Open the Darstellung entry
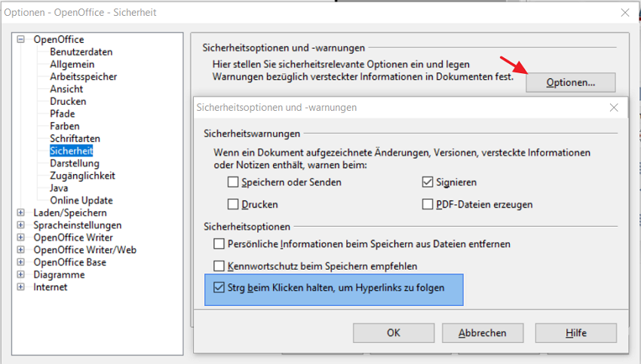Image resolution: width=641 pixels, height=364 pixels. pyautogui.click(x=75, y=163)
